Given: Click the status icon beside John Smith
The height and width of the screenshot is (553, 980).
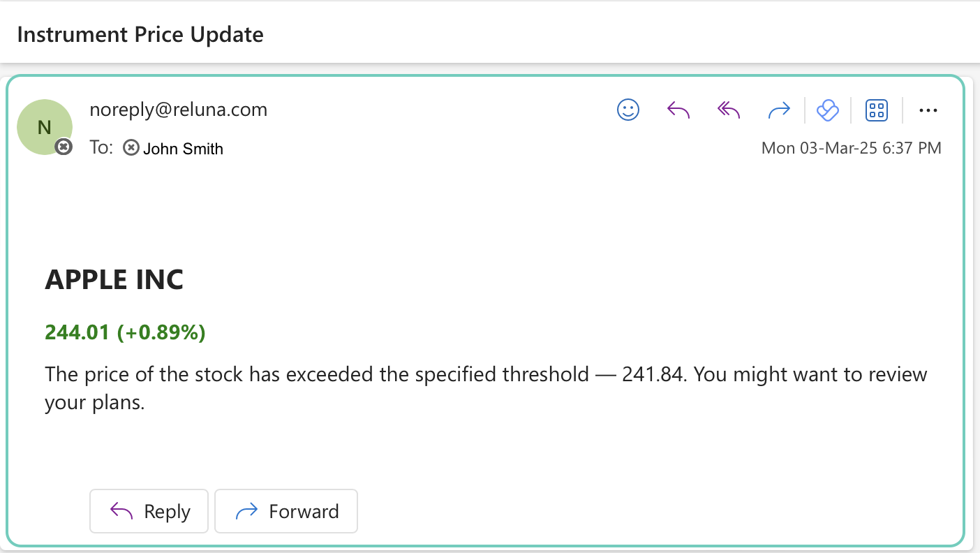Looking at the screenshot, I should [131, 148].
